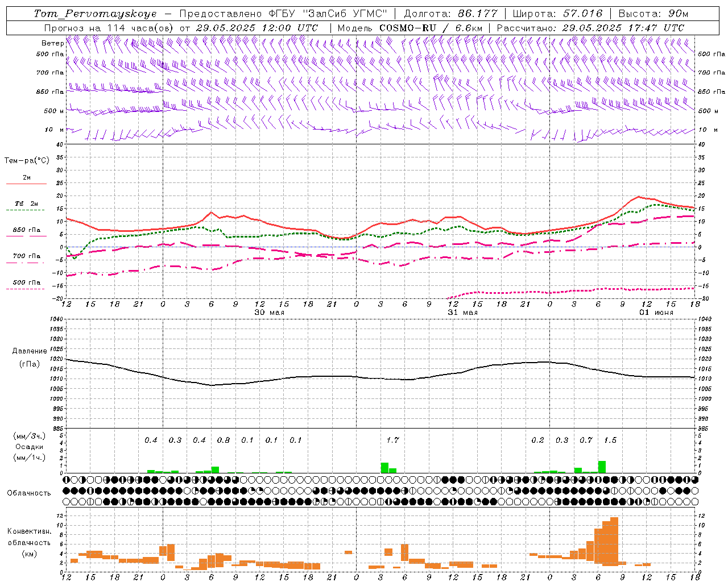
Task: Select the text Предоставлено ФГБУ "ЗапСиб УГМС"
Action: (x=283, y=14)
